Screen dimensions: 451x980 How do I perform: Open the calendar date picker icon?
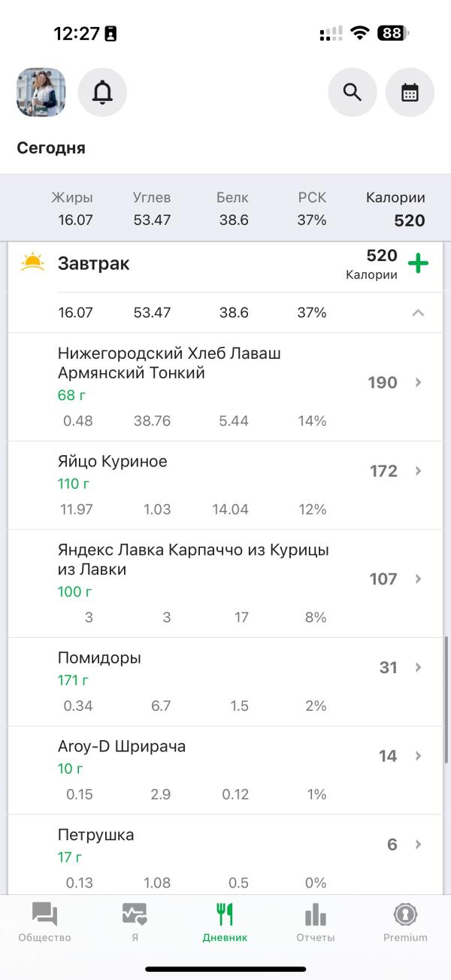tap(410, 93)
